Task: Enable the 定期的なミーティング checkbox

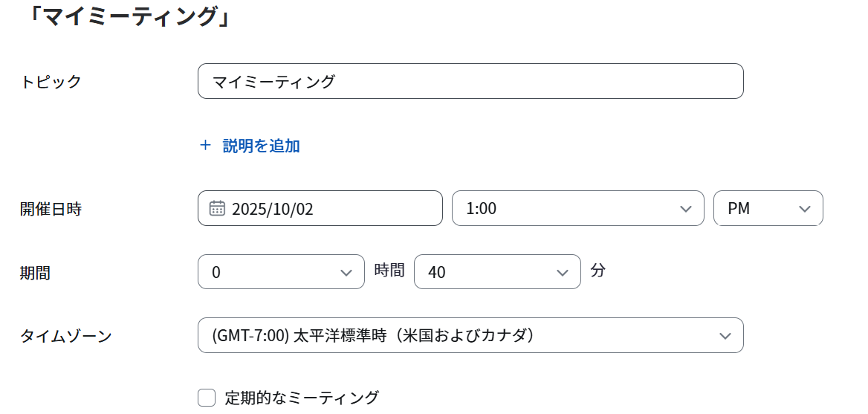Action: click(207, 398)
